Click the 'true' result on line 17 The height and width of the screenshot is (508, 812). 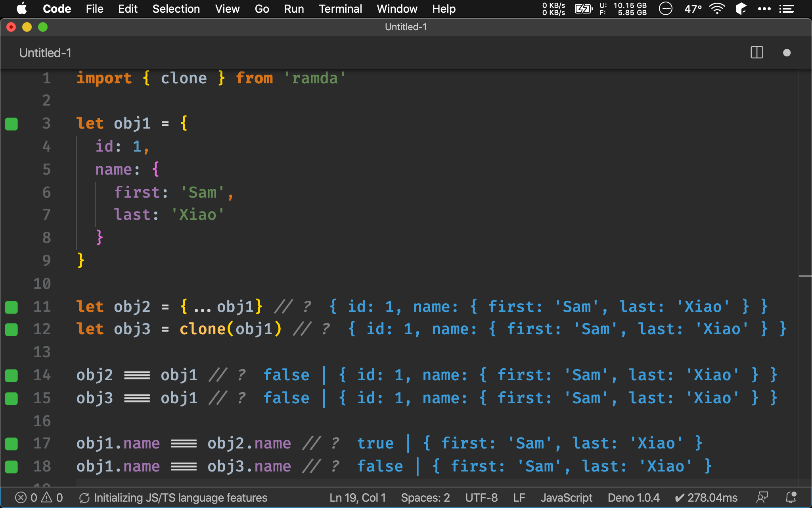375,443
